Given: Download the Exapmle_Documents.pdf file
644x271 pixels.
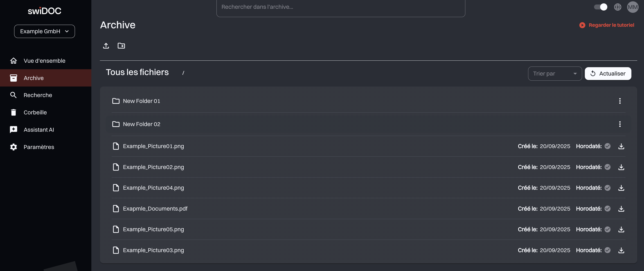Looking at the screenshot, I should pyautogui.click(x=621, y=209).
